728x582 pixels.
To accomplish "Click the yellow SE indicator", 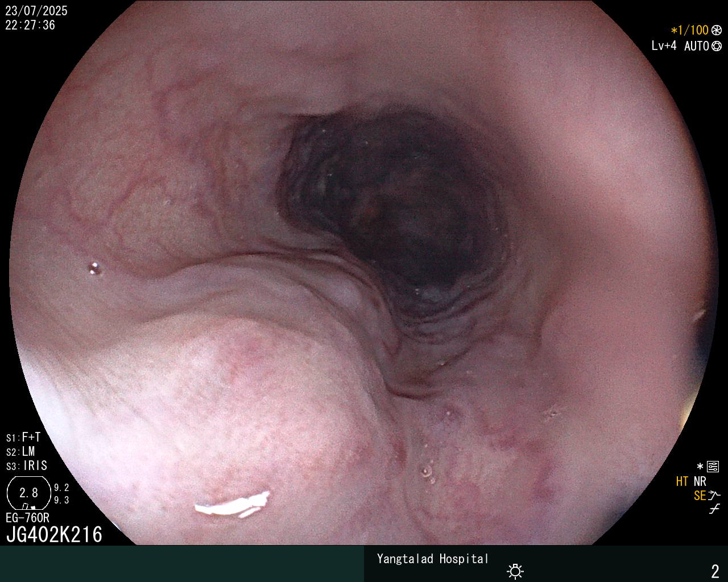I will [700, 496].
